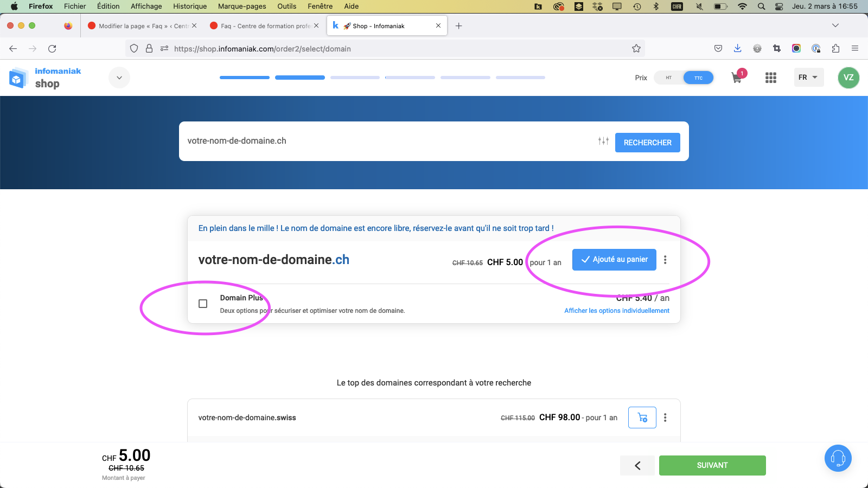Open the Firefox app menu in menu bar
This screenshot has height=488, width=868.
(x=41, y=7)
